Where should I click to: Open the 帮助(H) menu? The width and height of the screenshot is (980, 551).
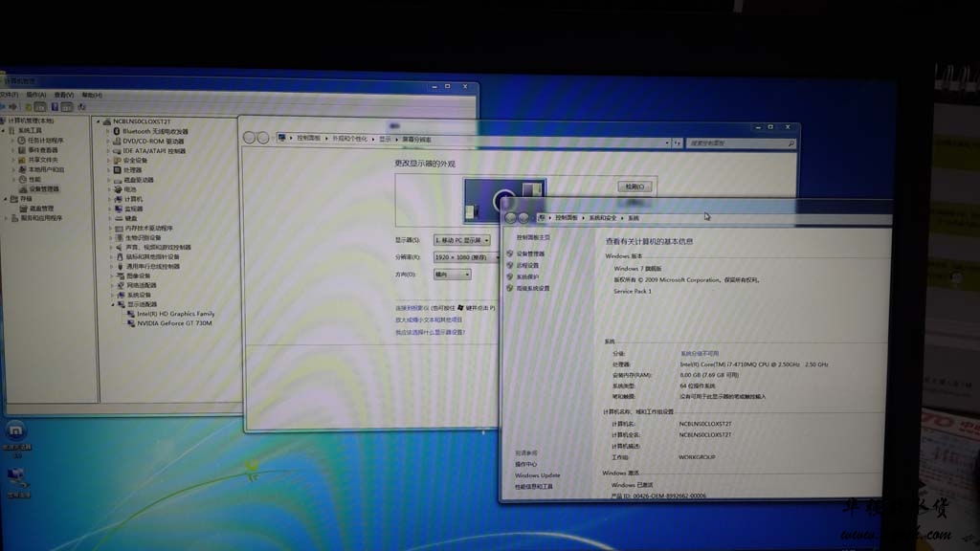pyautogui.click(x=92, y=95)
